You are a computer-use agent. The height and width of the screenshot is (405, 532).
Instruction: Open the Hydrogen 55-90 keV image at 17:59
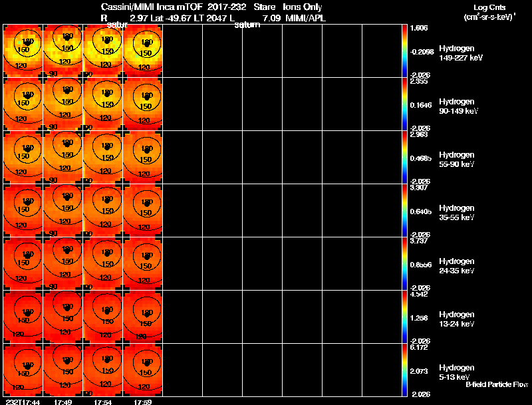click(x=142, y=158)
